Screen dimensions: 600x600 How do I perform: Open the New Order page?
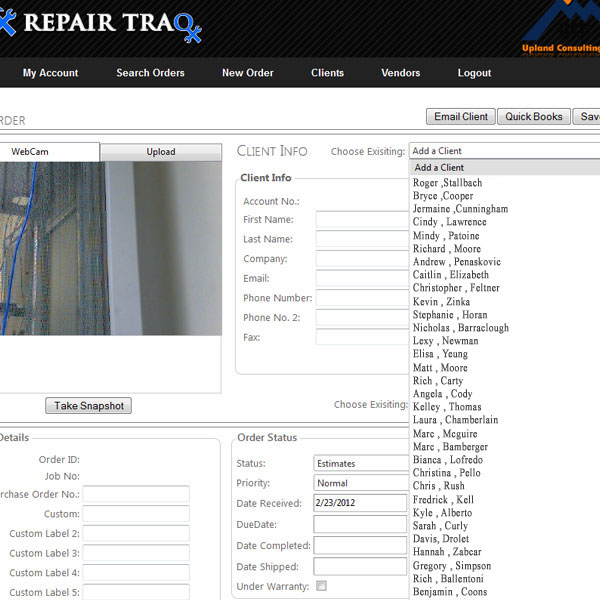(x=247, y=73)
